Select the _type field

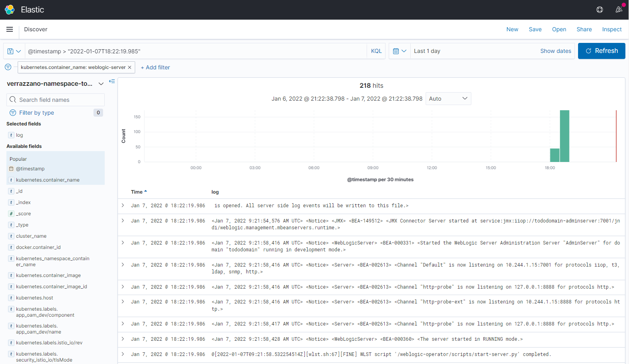pos(22,225)
